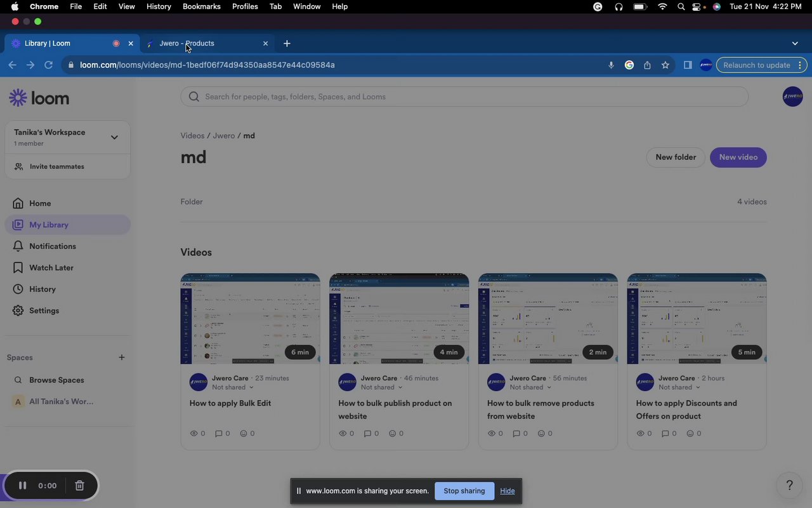Click the search Looms field
812x508 pixels.
[x=464, y=97]
